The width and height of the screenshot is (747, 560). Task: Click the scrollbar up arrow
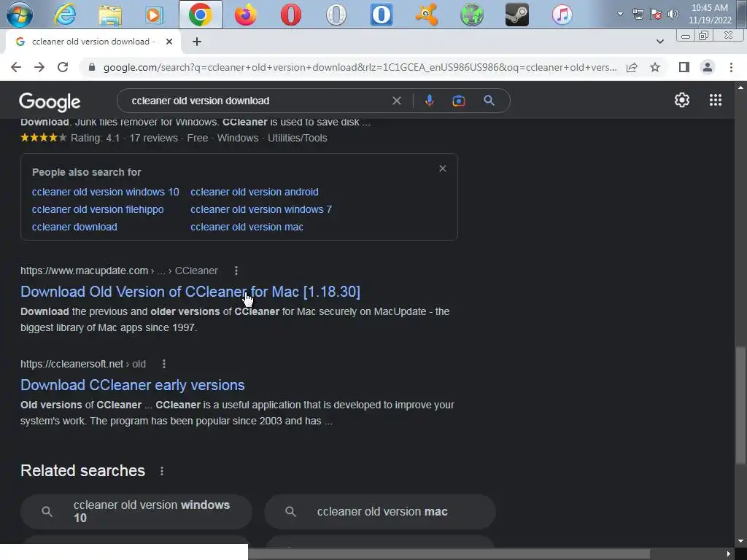[740, 87]
